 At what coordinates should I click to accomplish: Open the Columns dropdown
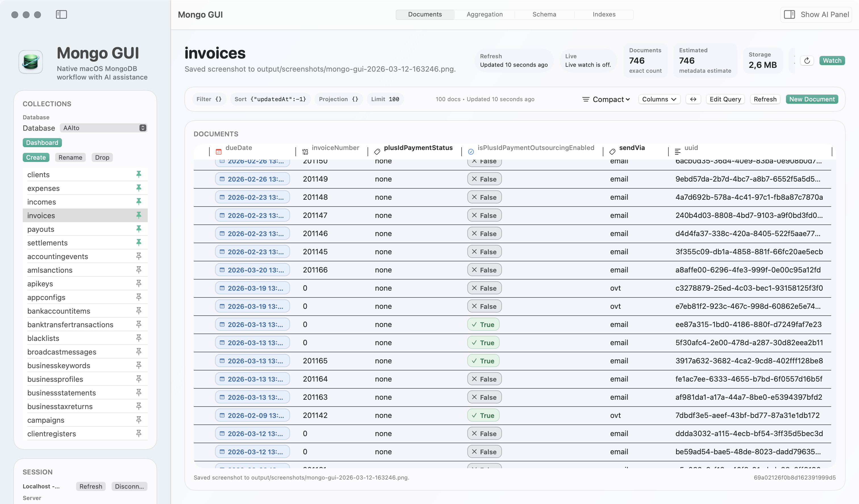coord(659,99)
